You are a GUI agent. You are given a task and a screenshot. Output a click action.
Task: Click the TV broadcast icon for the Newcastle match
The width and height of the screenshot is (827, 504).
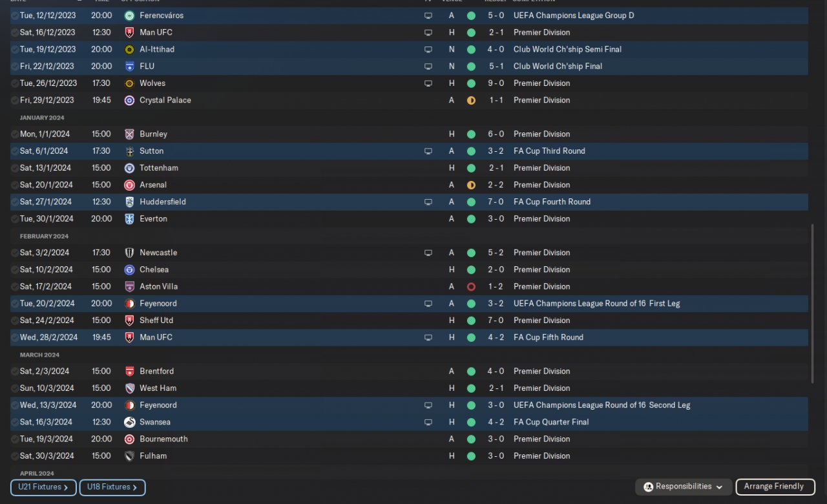pos(428,253)
